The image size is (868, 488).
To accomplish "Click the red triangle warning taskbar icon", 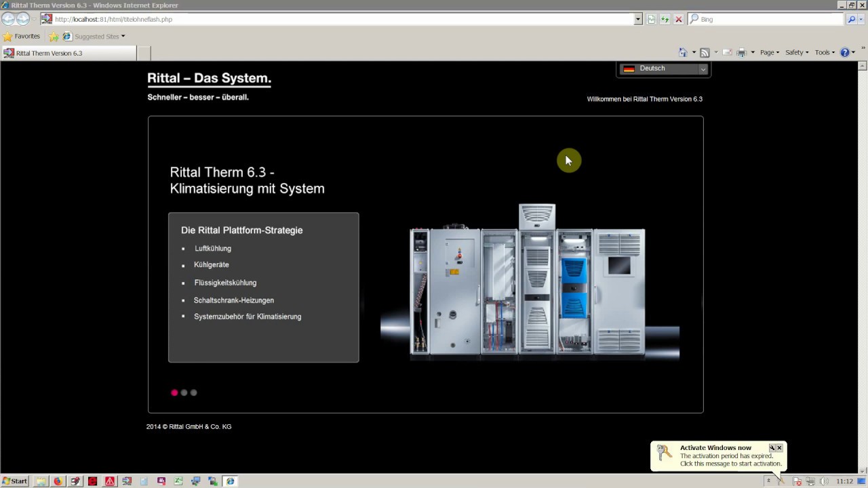I will pos(109,481).
